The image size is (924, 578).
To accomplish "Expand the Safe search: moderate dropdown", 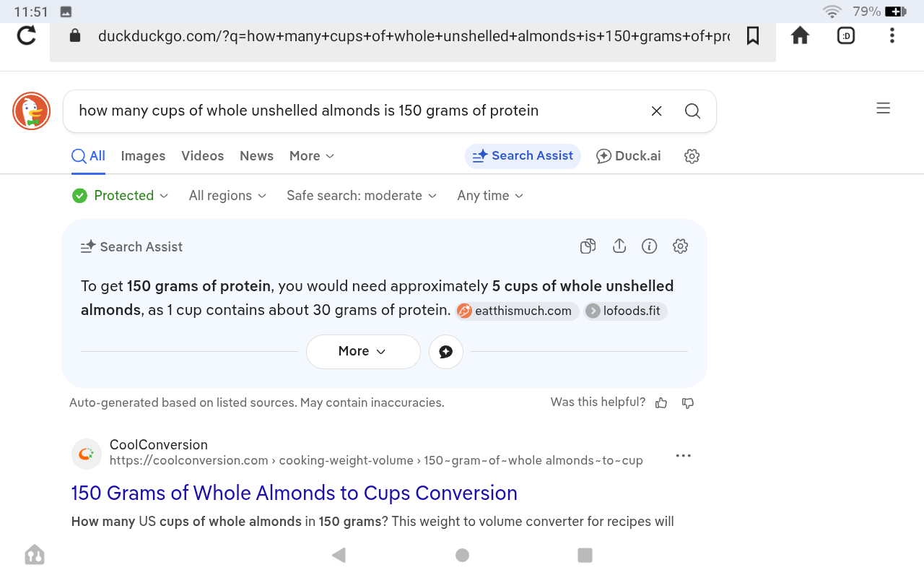I will click(x=362, y=196).
